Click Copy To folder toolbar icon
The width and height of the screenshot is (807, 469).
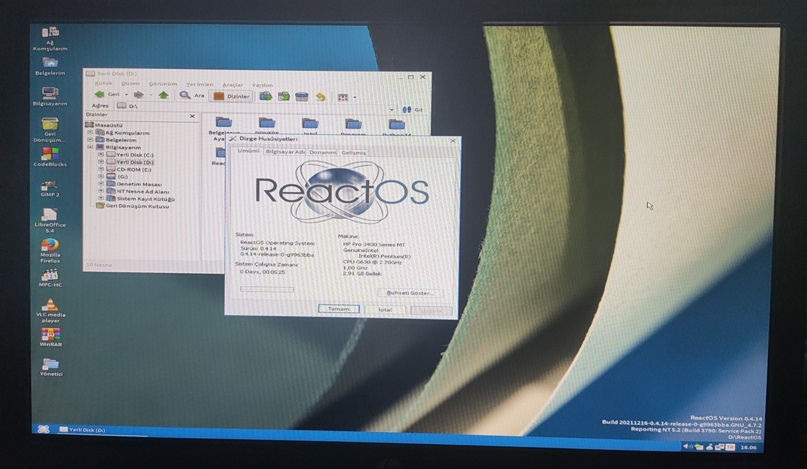284,96
